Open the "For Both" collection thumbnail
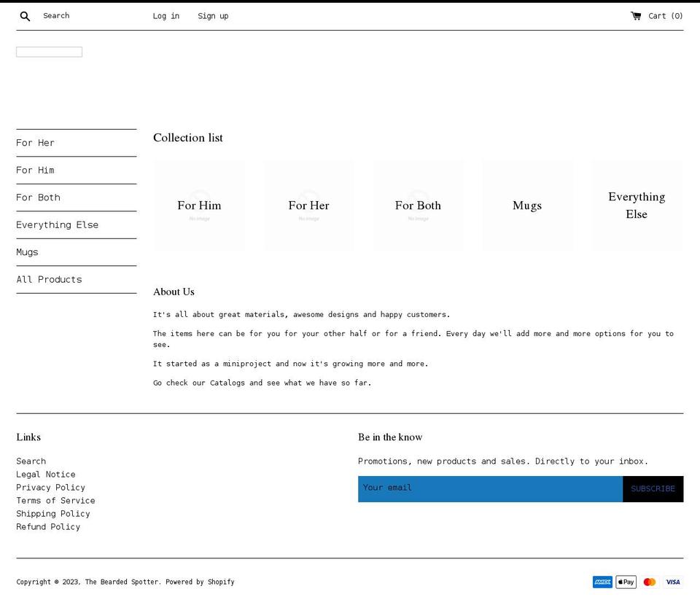The image size is (700, 605). (x=418, y=205)
